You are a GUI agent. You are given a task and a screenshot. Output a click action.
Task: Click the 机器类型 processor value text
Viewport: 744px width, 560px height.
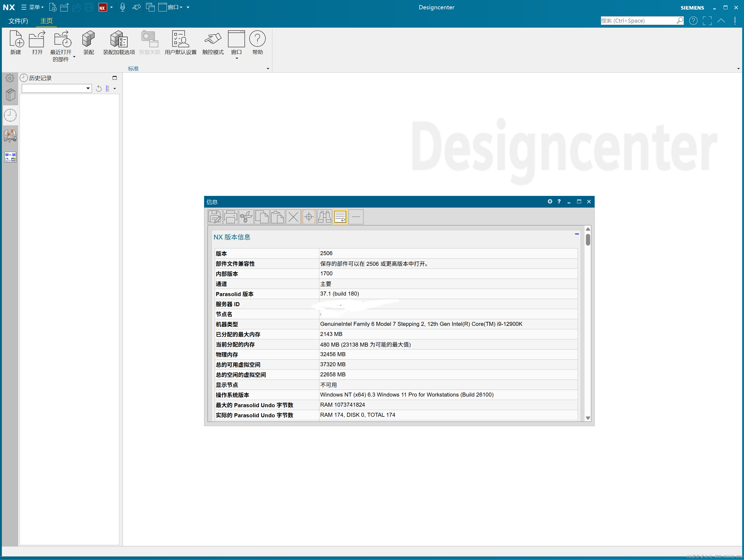[x=421, y=324]
